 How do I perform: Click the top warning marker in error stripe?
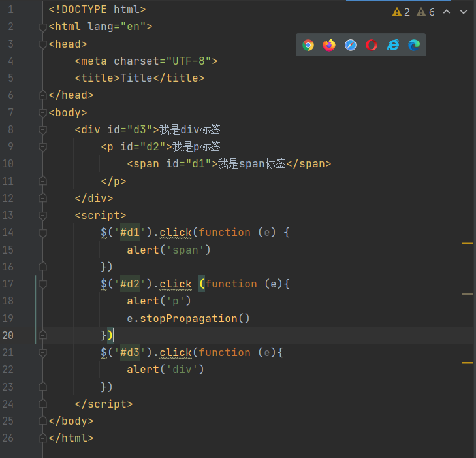pyautogui.click(x=468, y=243)
